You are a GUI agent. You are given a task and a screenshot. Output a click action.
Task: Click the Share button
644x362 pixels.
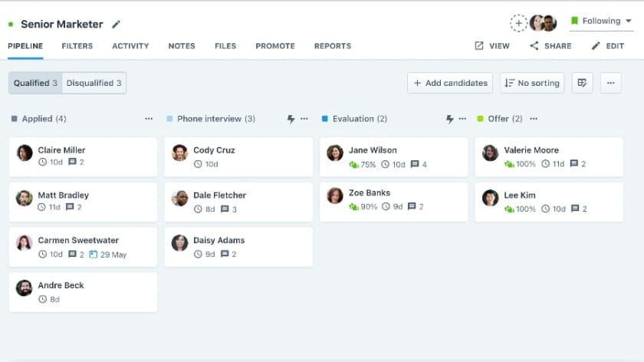(550, 46)
